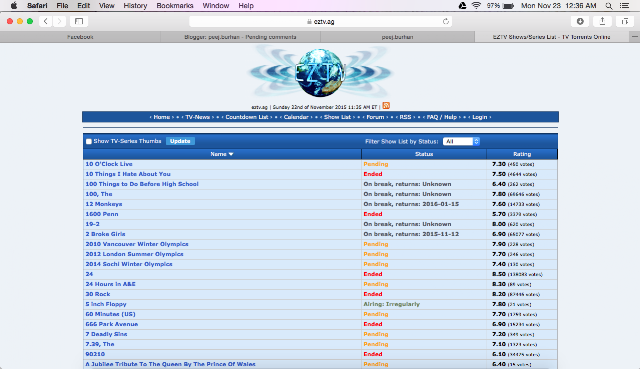The image size is (640, 369).
Task: Switch to the peej.burhan tab
Action: click(x=397, y=37)
